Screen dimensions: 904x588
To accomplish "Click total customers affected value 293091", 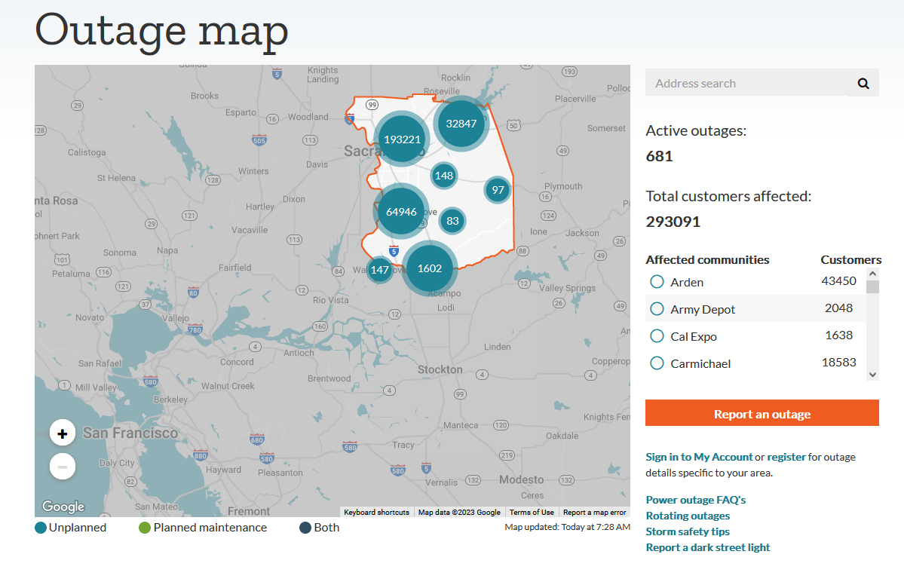I will pyautogui.click(x=673, y=222).
